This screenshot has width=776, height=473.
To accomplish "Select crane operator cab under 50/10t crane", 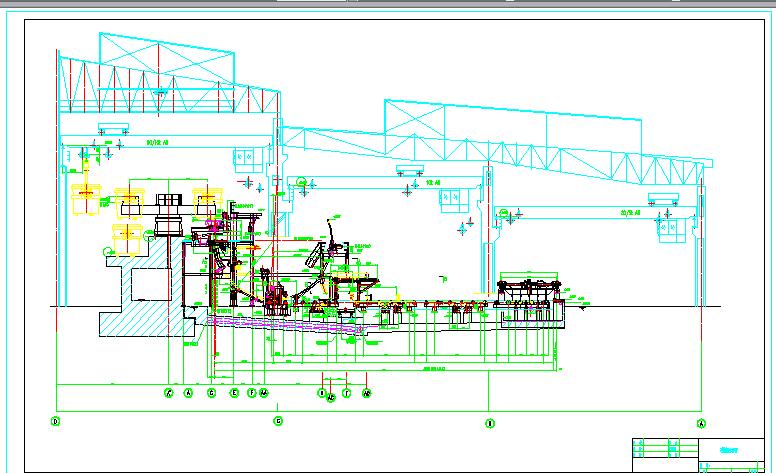I will point(244,159).
